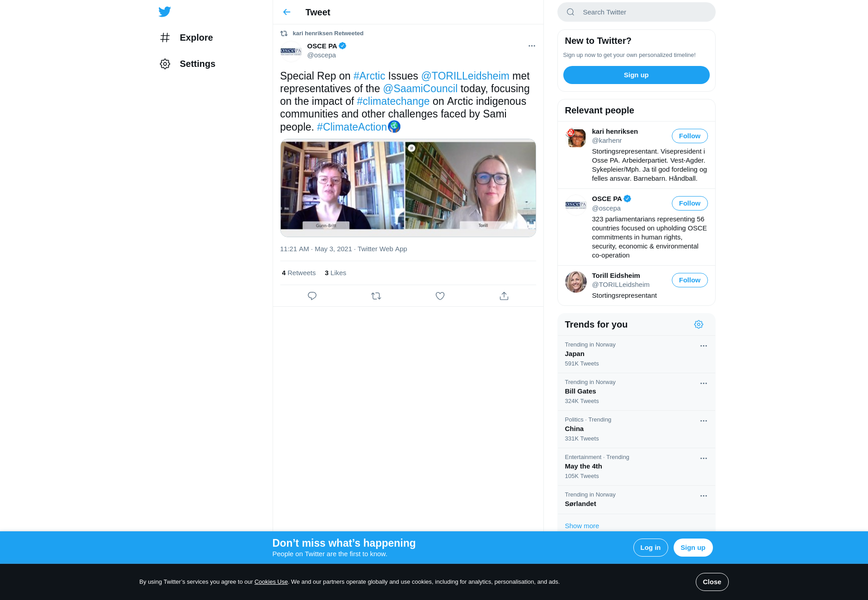Click the retweet icon below the tweet
Screen dimensions: 868x600
(376, 296)
